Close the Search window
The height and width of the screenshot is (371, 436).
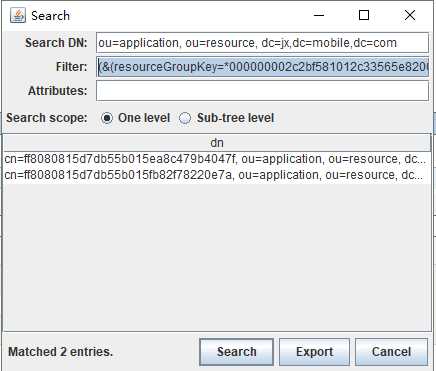pos(410,15)
